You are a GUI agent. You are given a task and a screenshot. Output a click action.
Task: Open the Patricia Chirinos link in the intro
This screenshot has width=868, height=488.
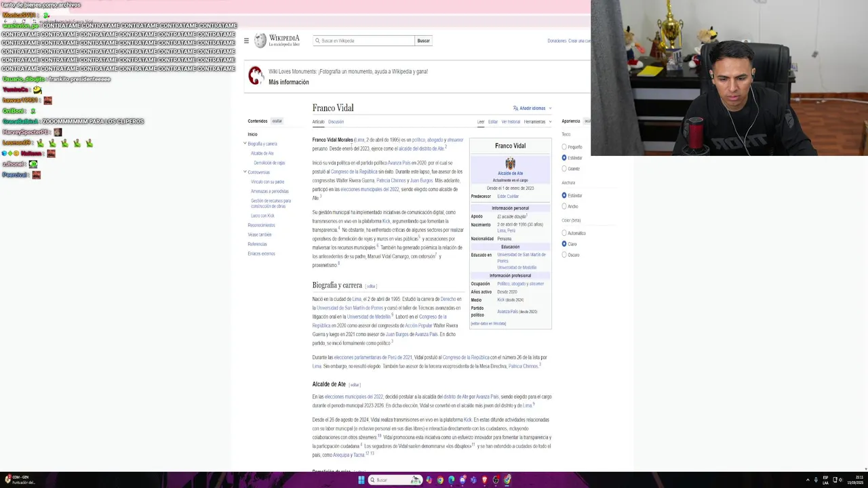coord(391,180)
